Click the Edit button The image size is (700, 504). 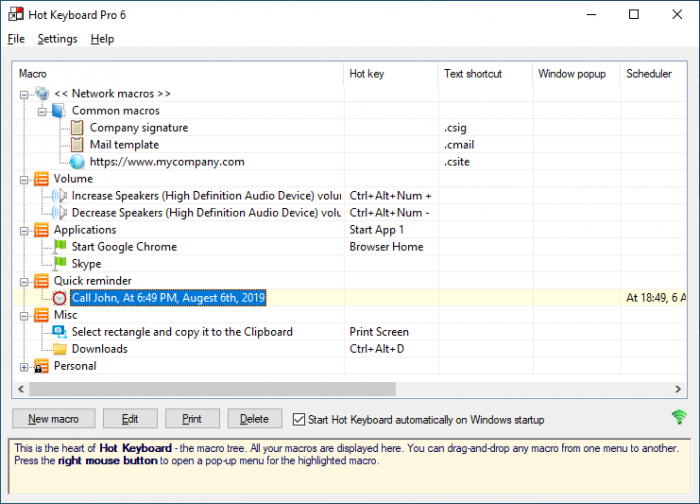point(130,419)
